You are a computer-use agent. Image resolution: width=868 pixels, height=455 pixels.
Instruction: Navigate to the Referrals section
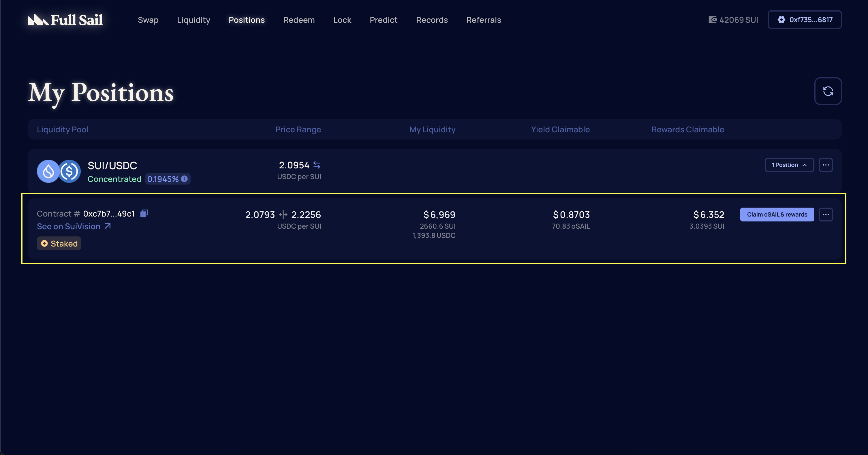coord(484,20)
